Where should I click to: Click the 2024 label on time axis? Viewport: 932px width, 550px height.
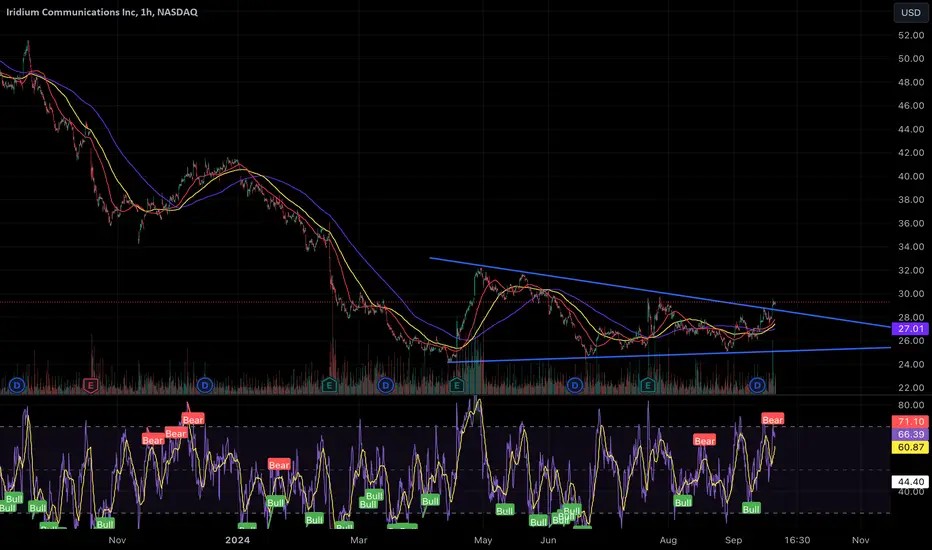[237, 540]
